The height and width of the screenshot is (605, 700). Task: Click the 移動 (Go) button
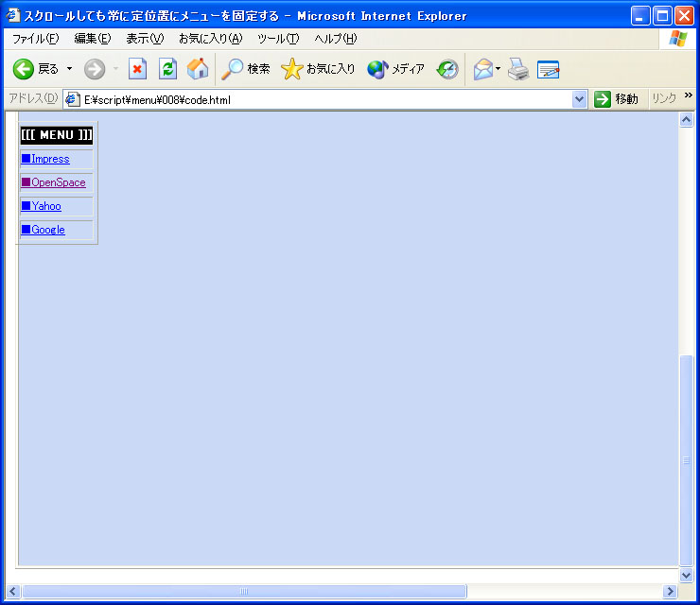616,99
